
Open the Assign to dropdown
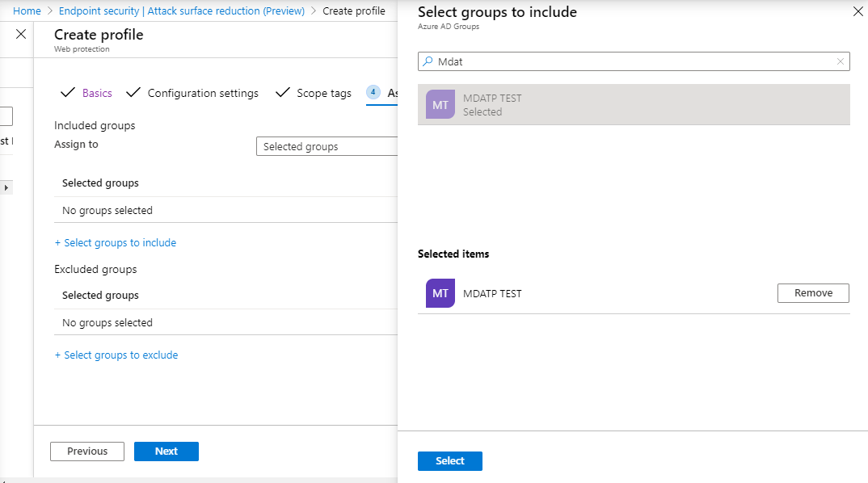327,146
